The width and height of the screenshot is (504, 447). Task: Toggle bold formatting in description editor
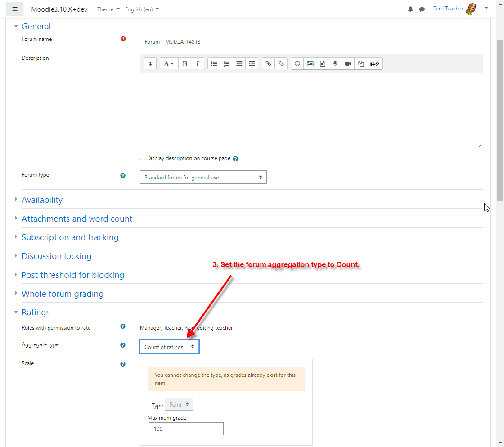click(x=185, y=63)
